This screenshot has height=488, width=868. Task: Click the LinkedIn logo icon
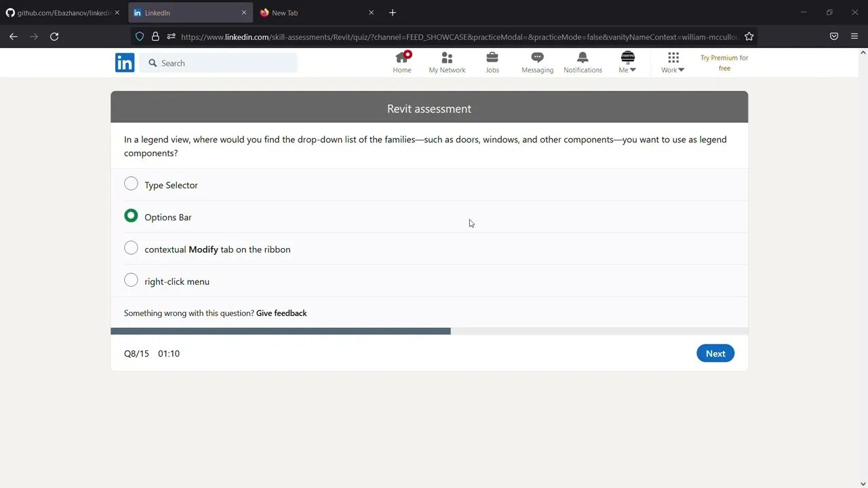coord(125,63)
